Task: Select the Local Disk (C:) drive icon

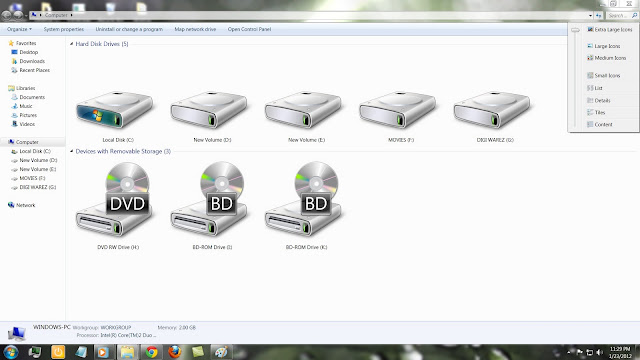Action: click(x=115, y=109)
